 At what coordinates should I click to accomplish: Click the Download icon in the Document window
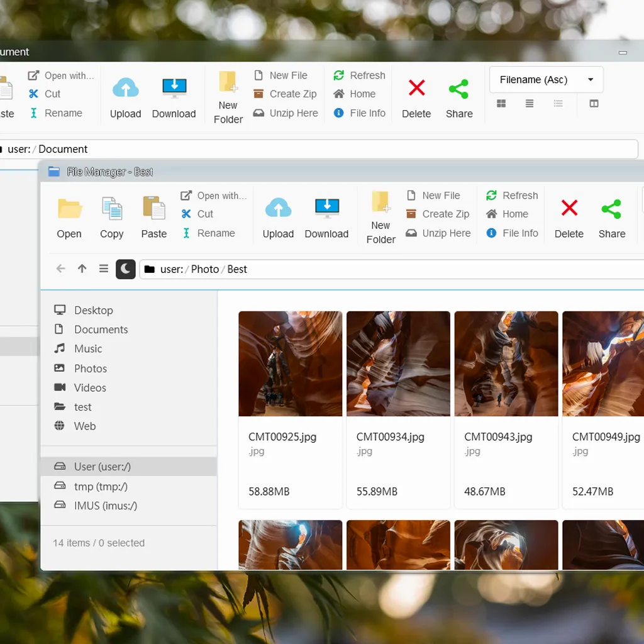174,89
